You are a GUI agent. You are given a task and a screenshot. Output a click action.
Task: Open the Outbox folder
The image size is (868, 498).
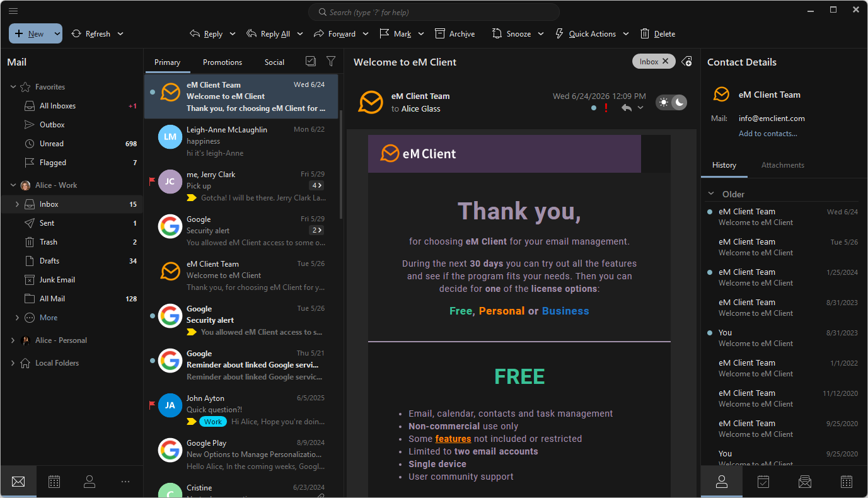72,125
